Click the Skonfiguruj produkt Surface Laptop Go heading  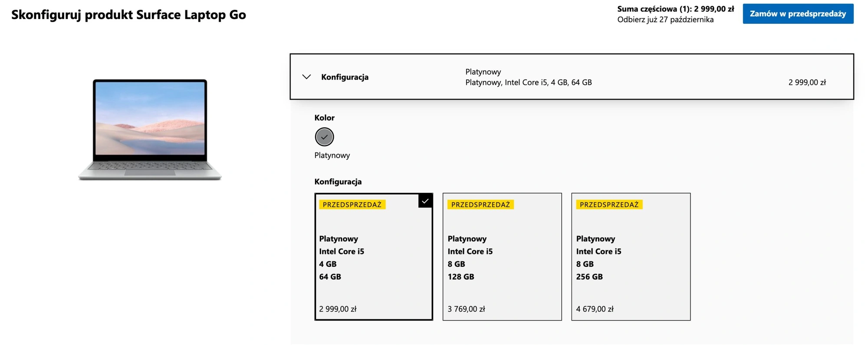click(128, 15)
